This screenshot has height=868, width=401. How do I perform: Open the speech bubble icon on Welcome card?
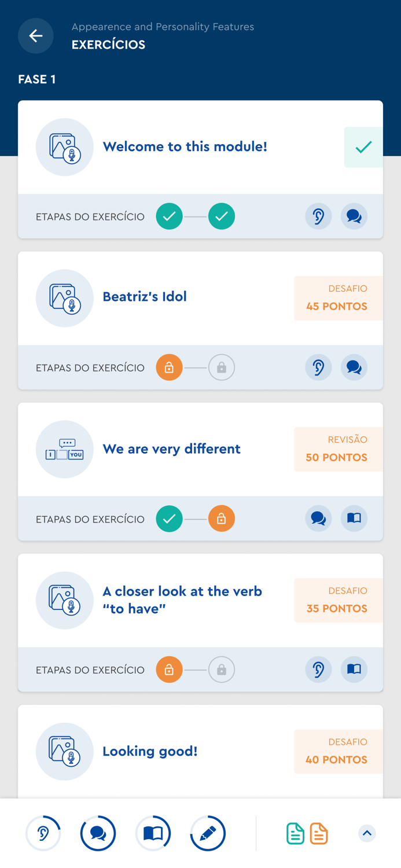354,216
